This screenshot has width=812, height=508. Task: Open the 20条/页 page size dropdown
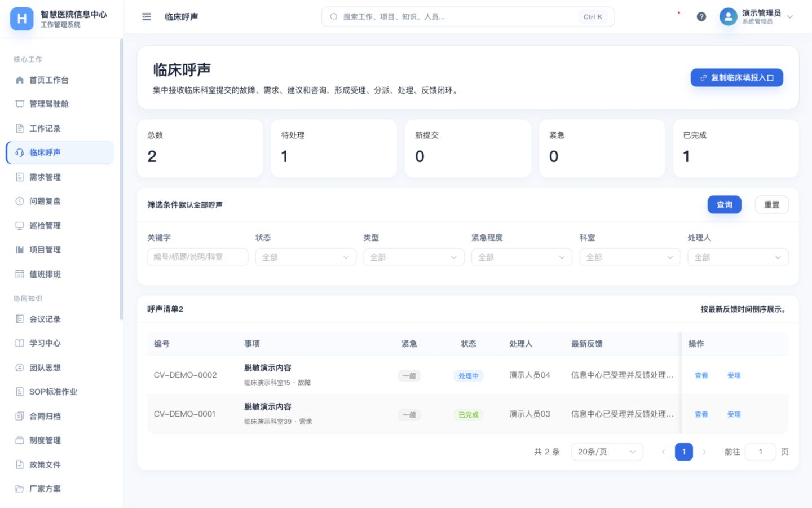pos(607,452)
